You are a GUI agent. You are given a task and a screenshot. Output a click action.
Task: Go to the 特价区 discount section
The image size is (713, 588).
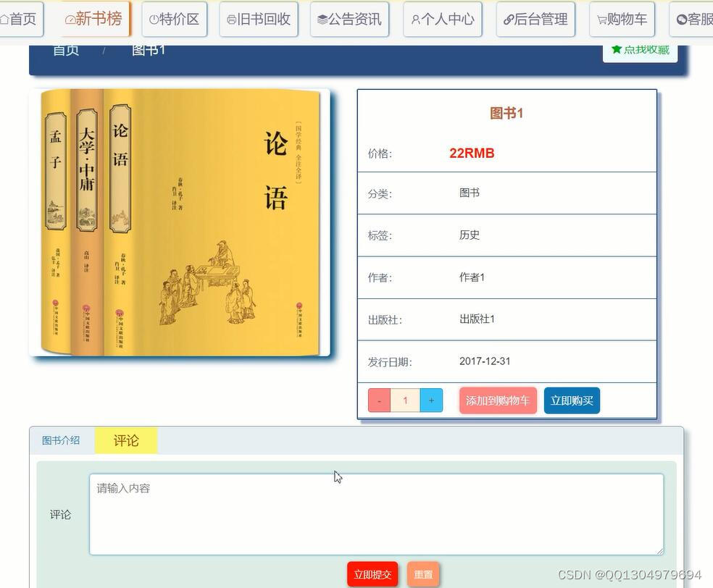point(174,19)
